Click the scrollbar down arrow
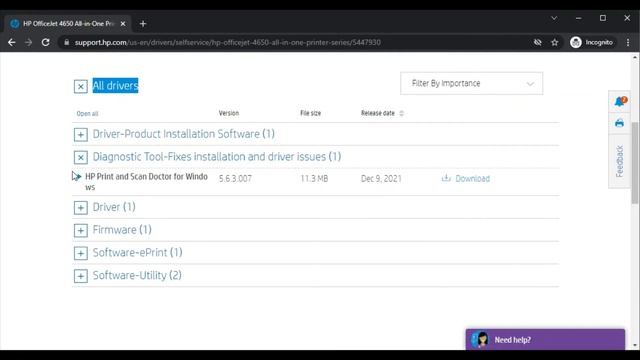This screenshot has width=640, height=360. pyautogui.click(x=635, y=346)
